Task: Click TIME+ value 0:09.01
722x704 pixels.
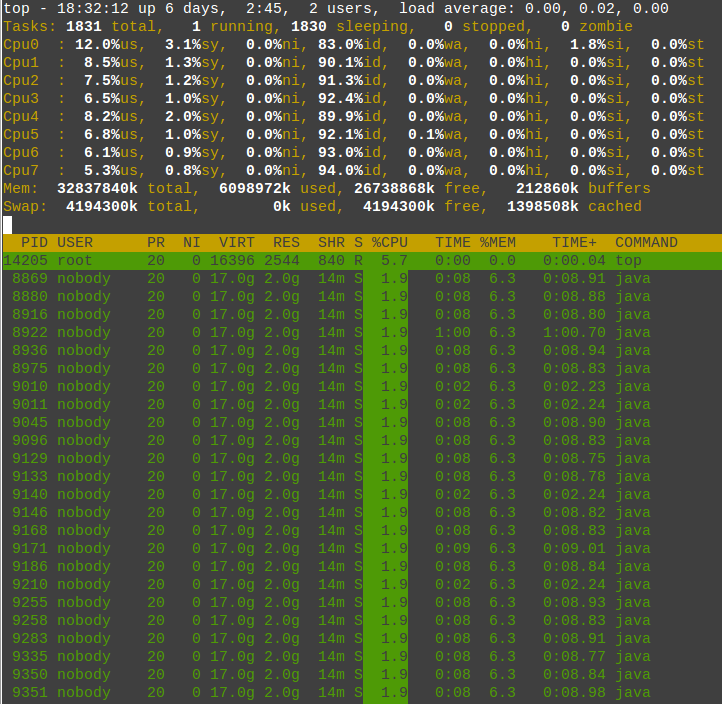Action: [x=574, y=548]
